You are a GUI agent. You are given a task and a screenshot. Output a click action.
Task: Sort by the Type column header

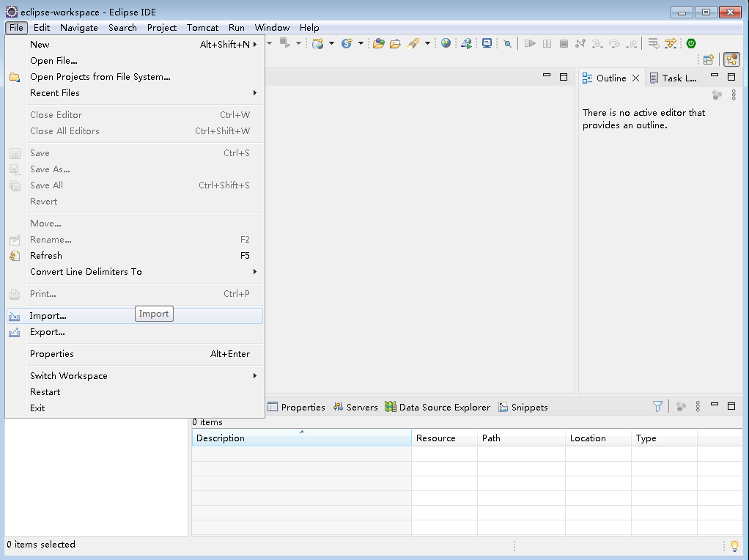click(x=665, y=438)
